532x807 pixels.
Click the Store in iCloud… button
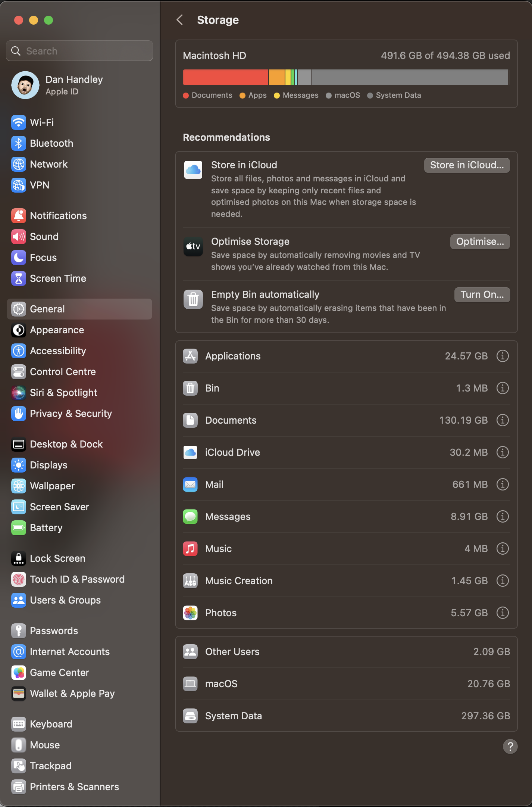pos(467,165)
